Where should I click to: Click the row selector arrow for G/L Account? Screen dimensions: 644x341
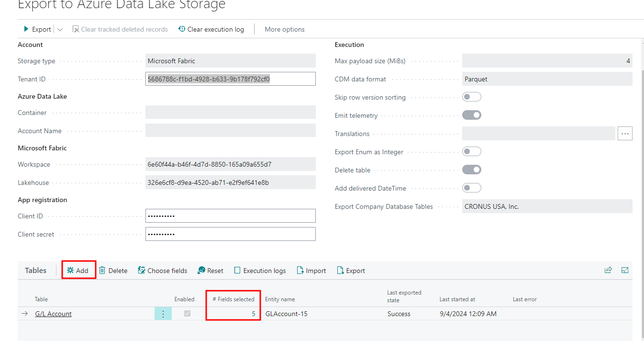tap(25, 314)
